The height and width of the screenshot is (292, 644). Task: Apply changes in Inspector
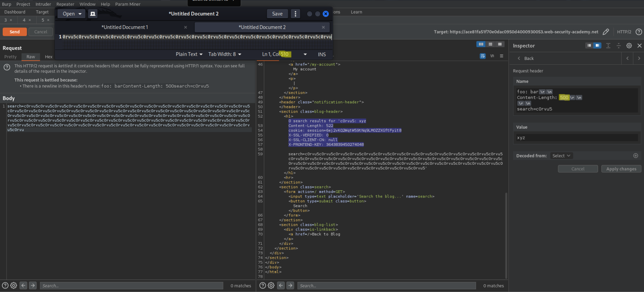point(621,169)
